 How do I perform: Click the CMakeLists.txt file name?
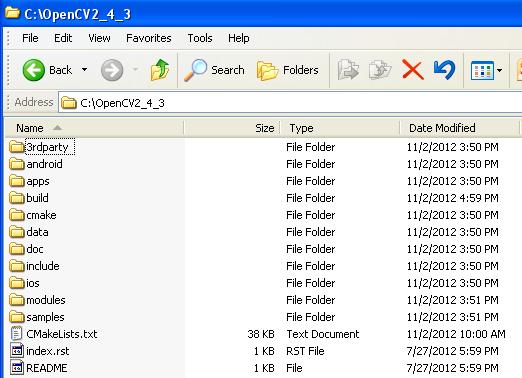(62, 334)
